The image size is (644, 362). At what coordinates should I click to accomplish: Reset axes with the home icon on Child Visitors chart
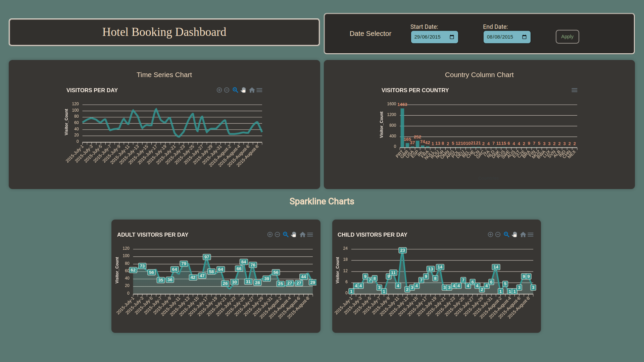[523, 234]
